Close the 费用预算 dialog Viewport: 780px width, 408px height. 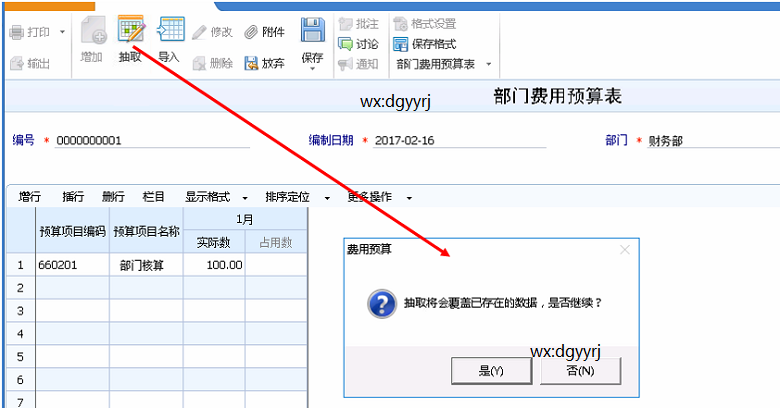pos(625,249)
